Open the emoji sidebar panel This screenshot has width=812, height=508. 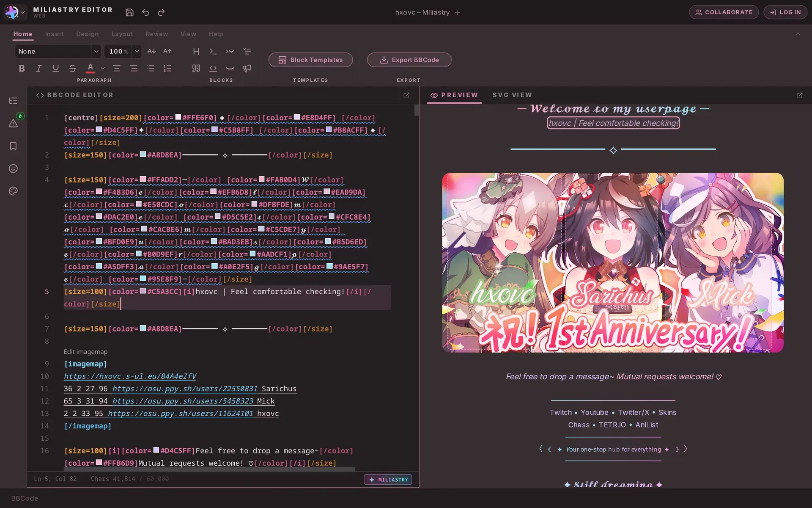(13, 168)
